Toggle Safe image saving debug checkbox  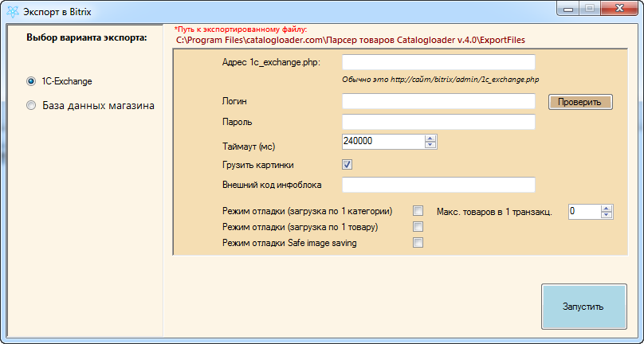[x=418, y=243]
